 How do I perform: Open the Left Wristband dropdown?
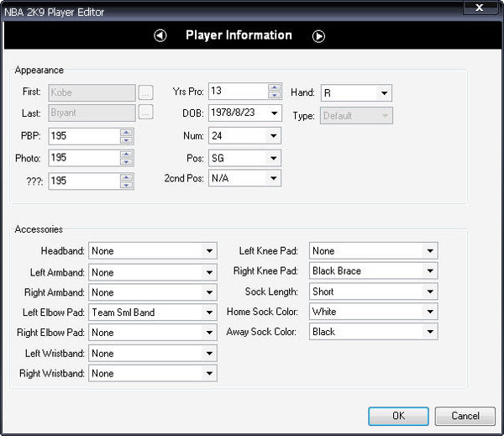coord(209,354)
